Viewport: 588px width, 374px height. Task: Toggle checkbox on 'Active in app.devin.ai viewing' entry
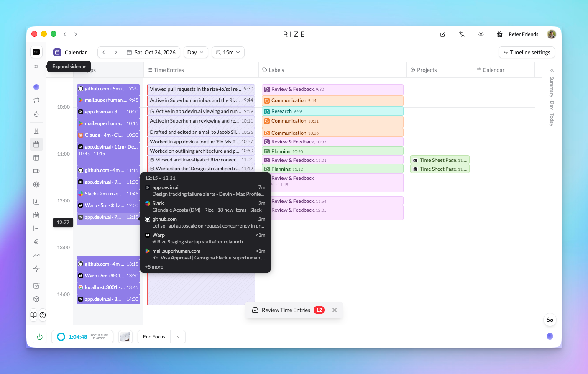point(153,111)
